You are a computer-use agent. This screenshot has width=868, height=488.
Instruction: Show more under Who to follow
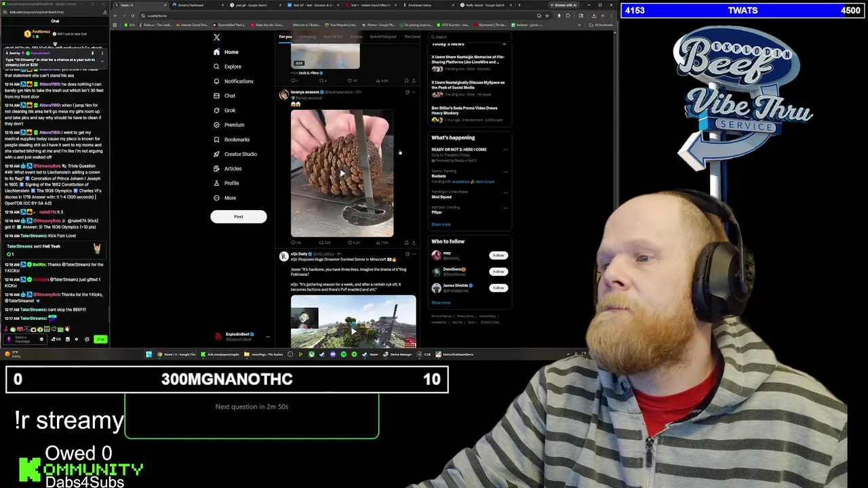(x=441, y=303)
